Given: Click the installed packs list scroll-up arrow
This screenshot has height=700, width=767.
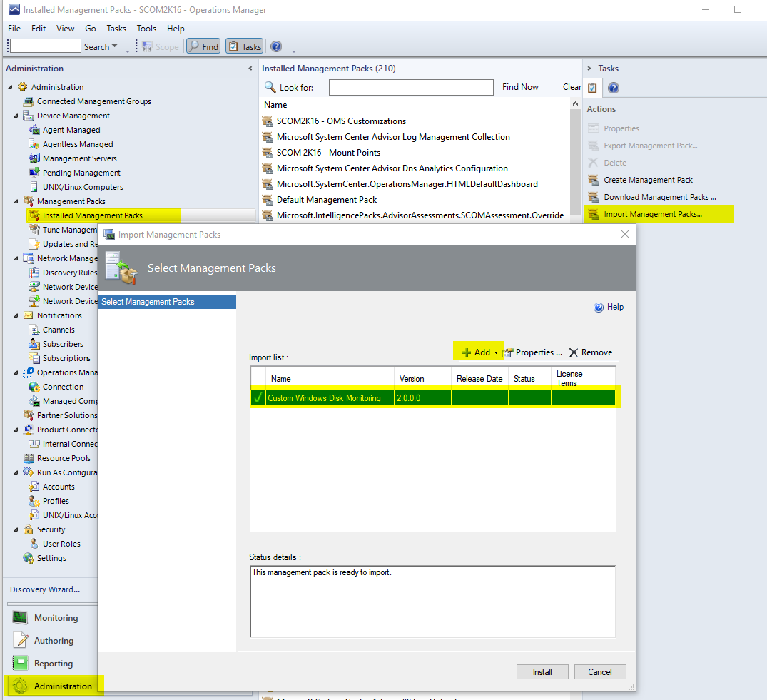Looking at the screenshot, I should coord(575,103).
